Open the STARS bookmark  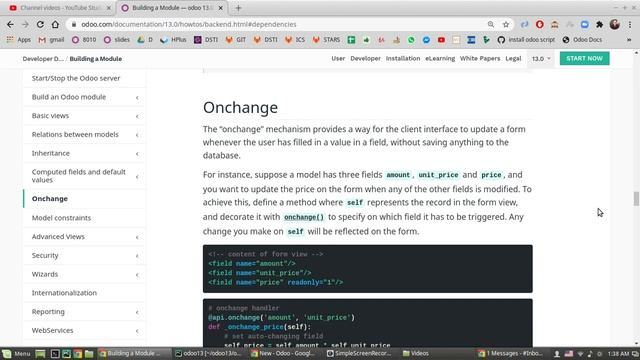(326, 40)
